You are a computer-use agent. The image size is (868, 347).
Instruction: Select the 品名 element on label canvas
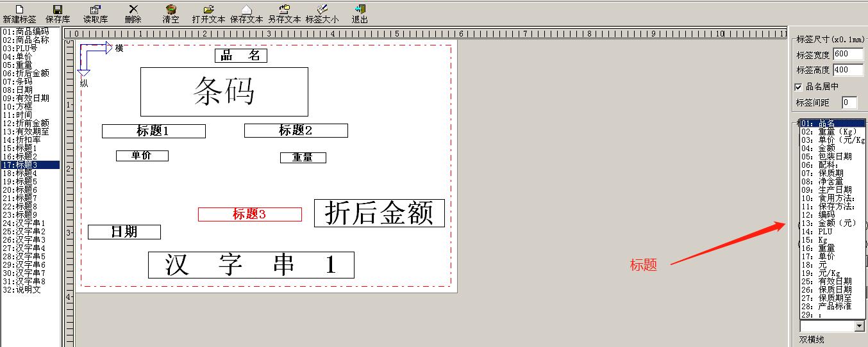tap(241, 56)
